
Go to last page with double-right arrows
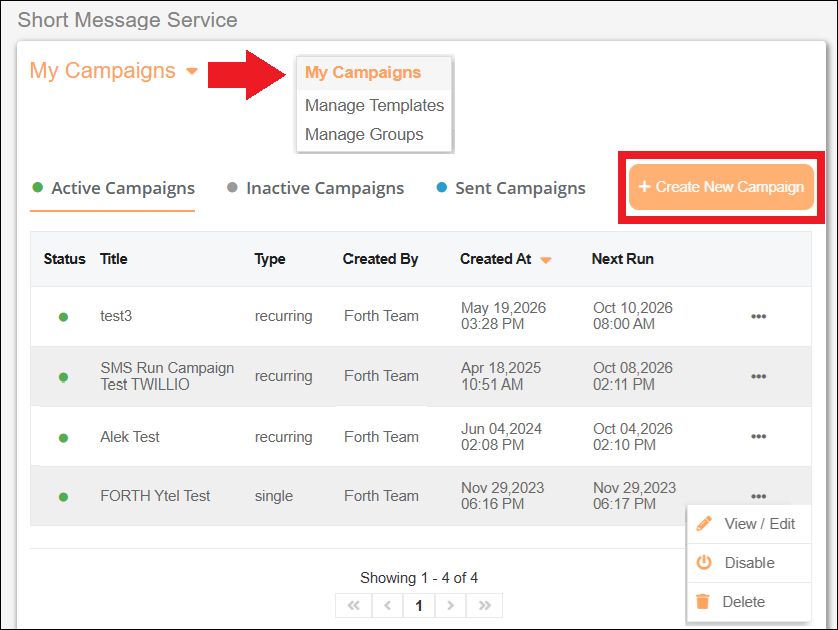click(485, 605)
